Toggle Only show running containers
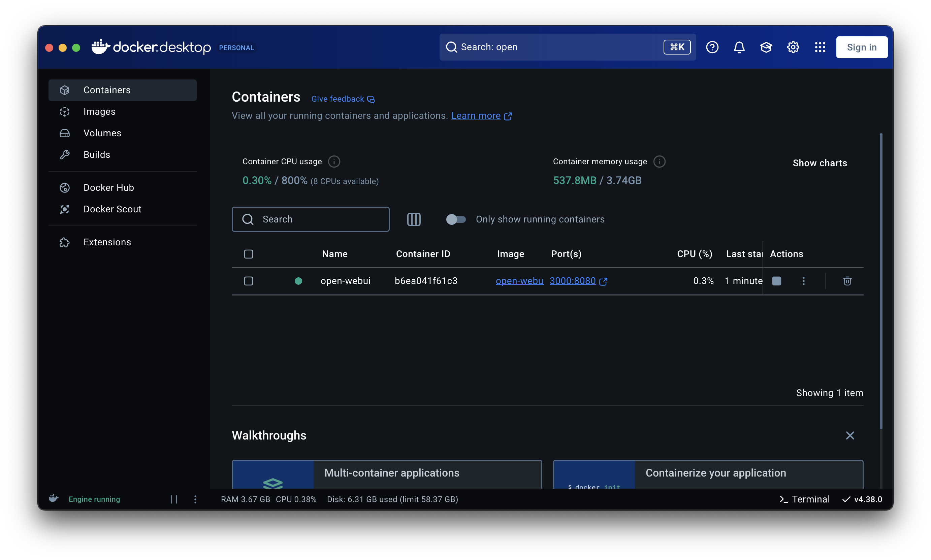This screenshot has width=931, height=560. (x=455, y=219)
